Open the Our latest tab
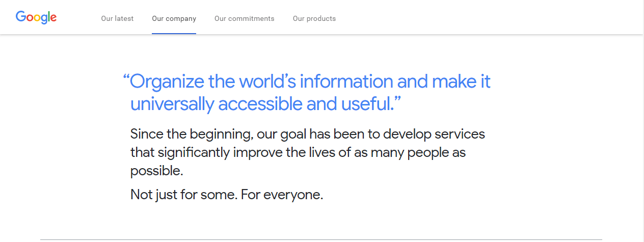 point(117,18)
